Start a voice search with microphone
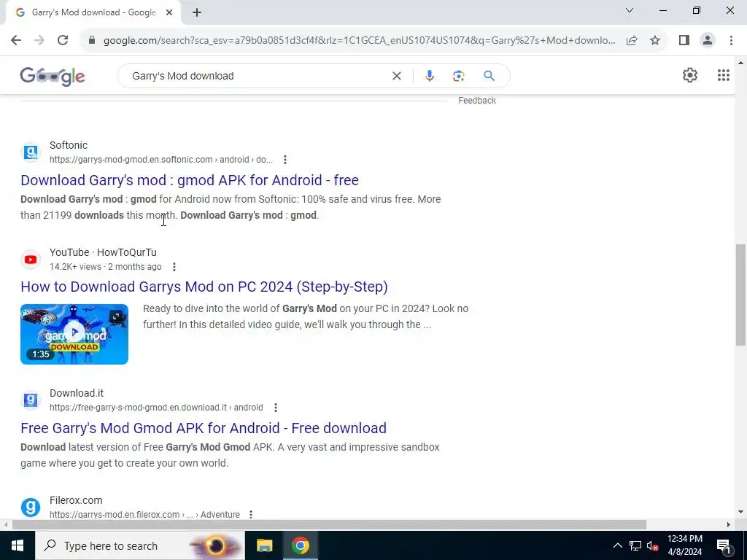The height and width of the screenshot is (560, 747). (429, 76)
